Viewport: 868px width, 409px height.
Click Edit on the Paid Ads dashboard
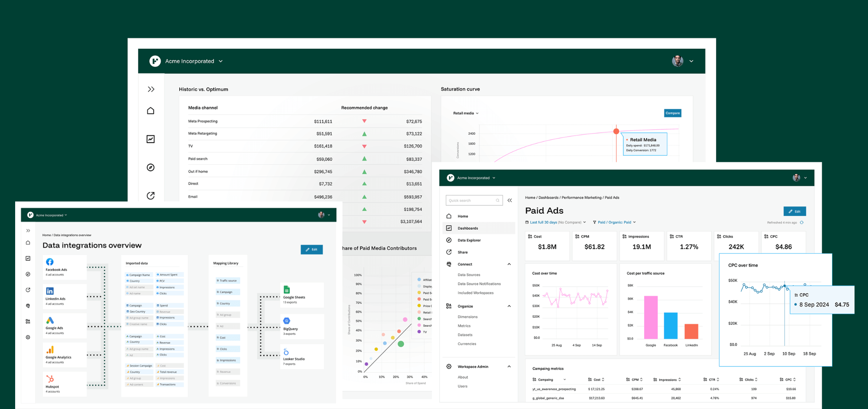[x=794, y=211]
